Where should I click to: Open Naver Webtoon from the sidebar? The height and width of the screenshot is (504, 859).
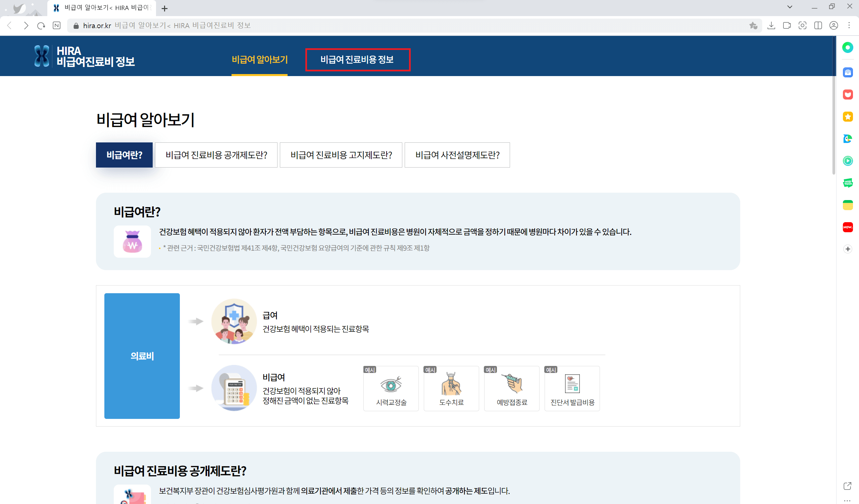[848, 183]
